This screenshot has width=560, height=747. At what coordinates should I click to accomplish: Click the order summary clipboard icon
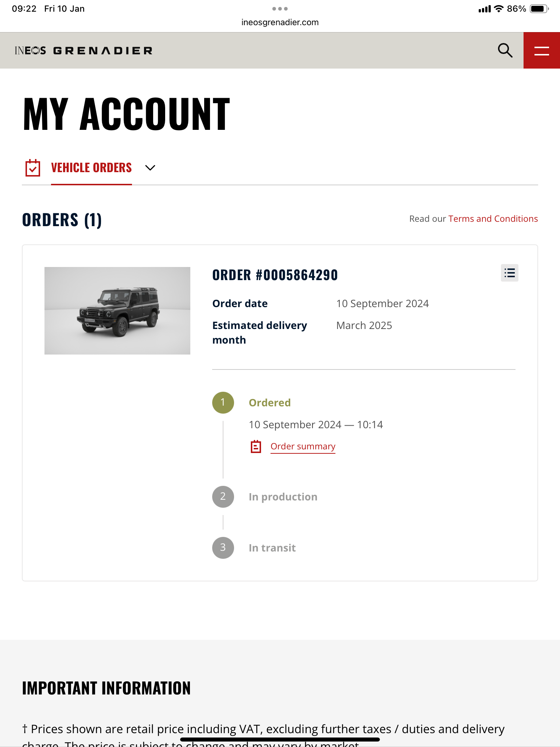pos(256,446)
